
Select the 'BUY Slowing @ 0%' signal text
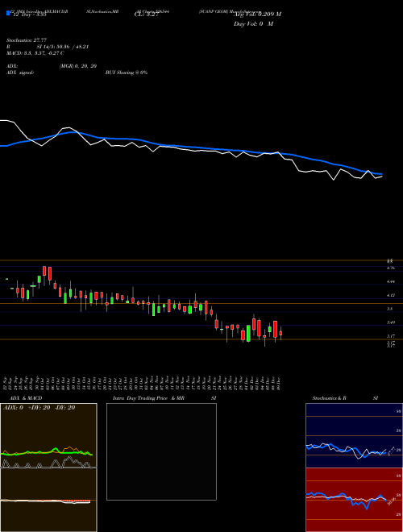[127, 73]
